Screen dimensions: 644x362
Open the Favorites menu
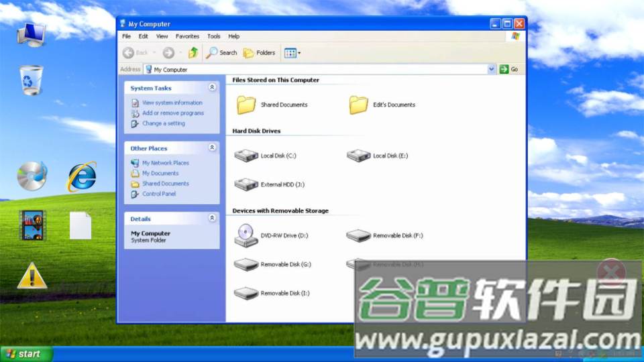187,36
